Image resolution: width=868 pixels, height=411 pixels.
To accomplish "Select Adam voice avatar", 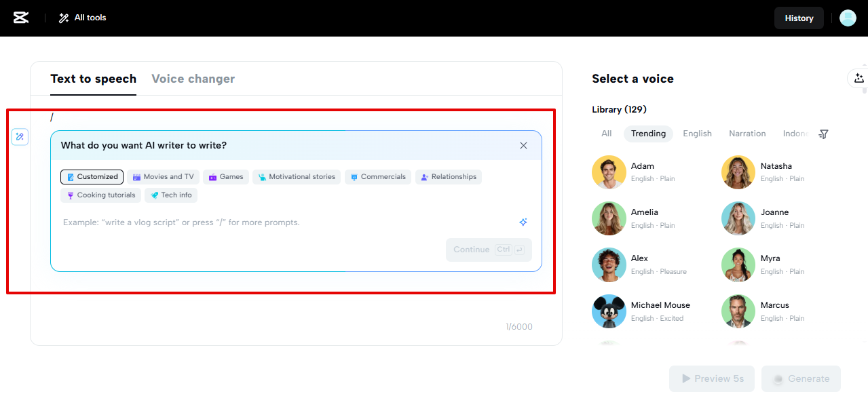I will click(609, 172).
